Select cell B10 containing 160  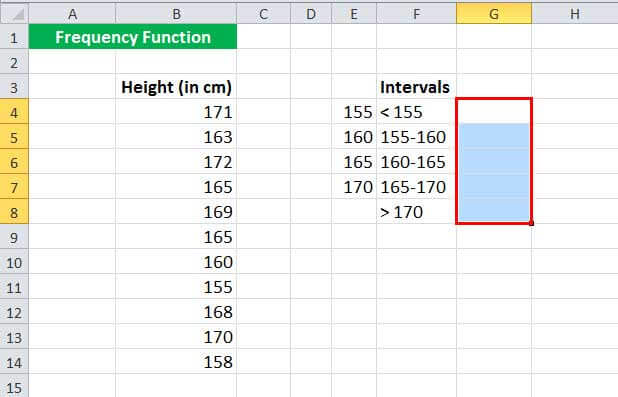176,261
